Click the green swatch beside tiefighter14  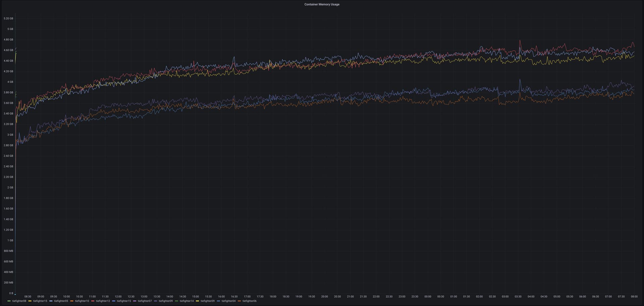176,301
